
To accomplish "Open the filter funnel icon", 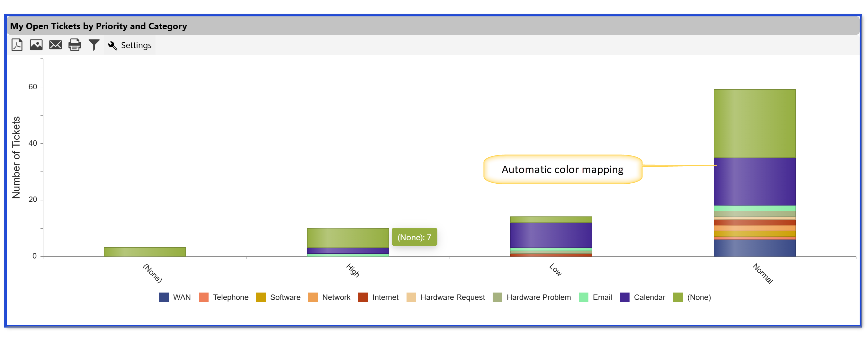I will [94, 45].
